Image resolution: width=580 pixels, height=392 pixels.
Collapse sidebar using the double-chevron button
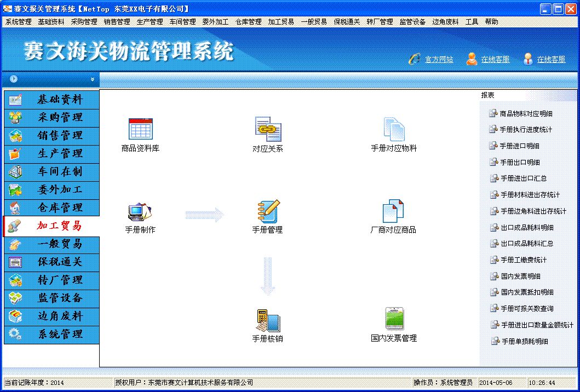(93, 79)
